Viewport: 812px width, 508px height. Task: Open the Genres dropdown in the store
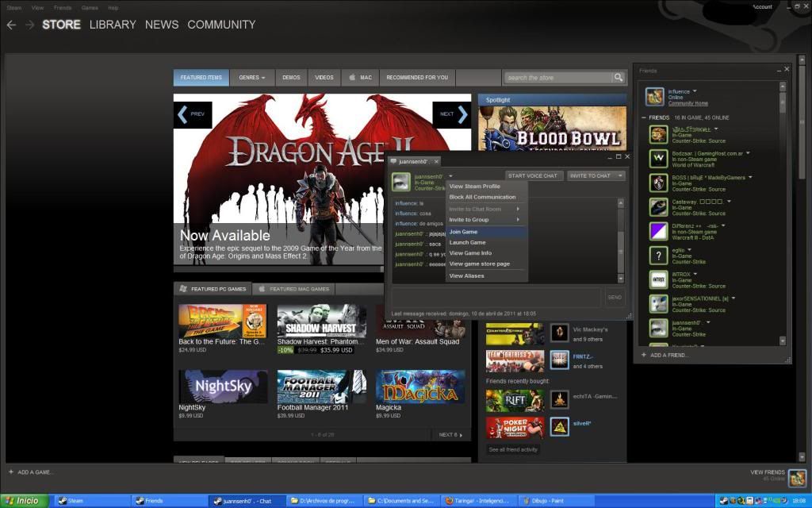click(x=251, y=77)
